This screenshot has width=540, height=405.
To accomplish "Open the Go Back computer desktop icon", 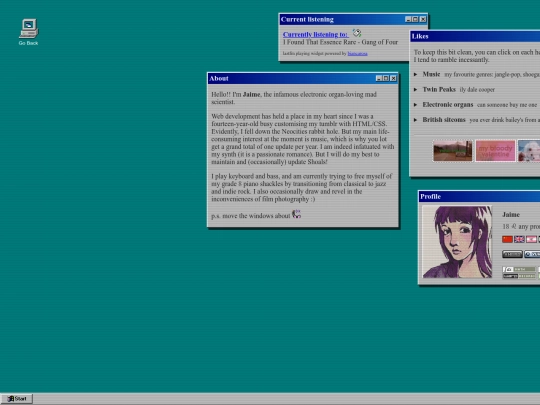I will [29, 32].
